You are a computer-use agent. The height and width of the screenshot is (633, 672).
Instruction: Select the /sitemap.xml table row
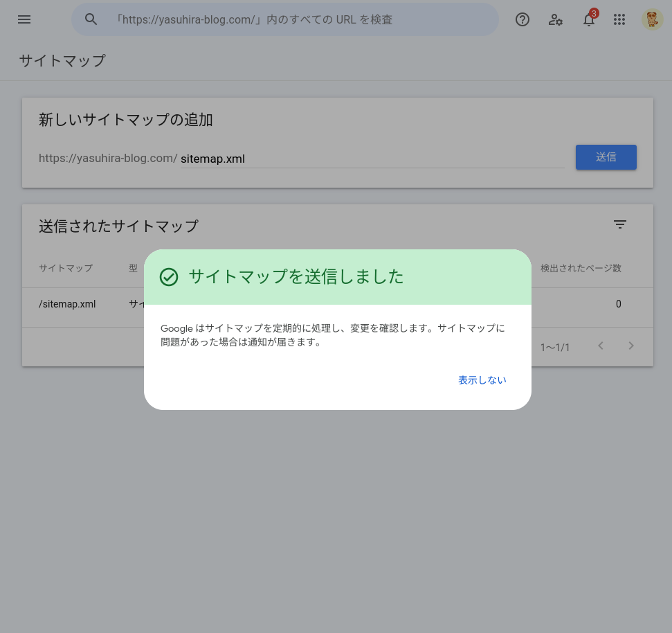[67, 304]
